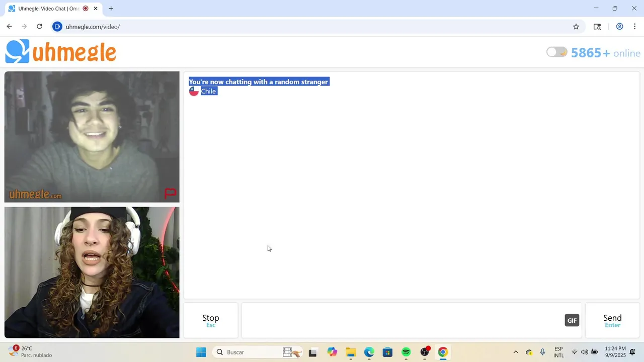Open Copilot from taskbar
Viewport: 644px width, 362px height.
point(332,352)
